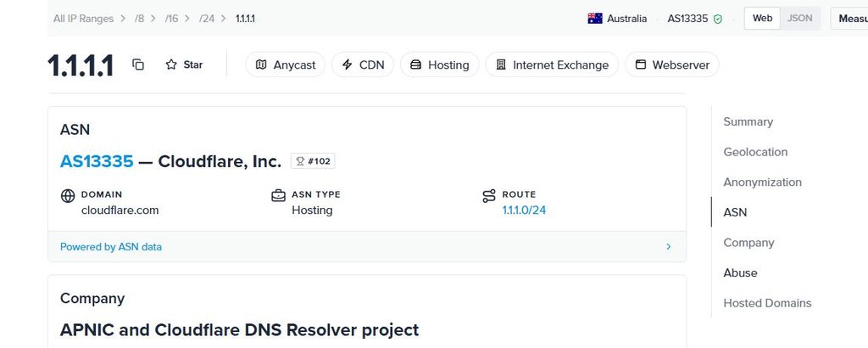This screenshot has height=348, width=868.
Task: Click the globe domain icon
Action: pos(68,195)
